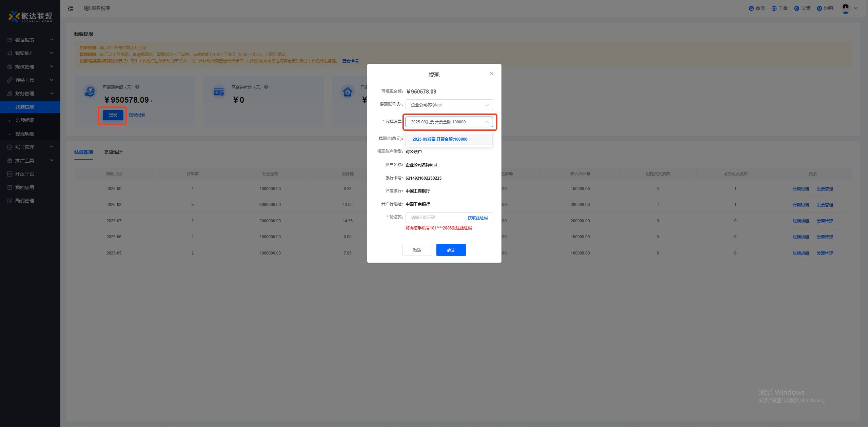Switch to the 奖励统计 tab
Screen dimensions: 868x427
(x=113, y=152)
